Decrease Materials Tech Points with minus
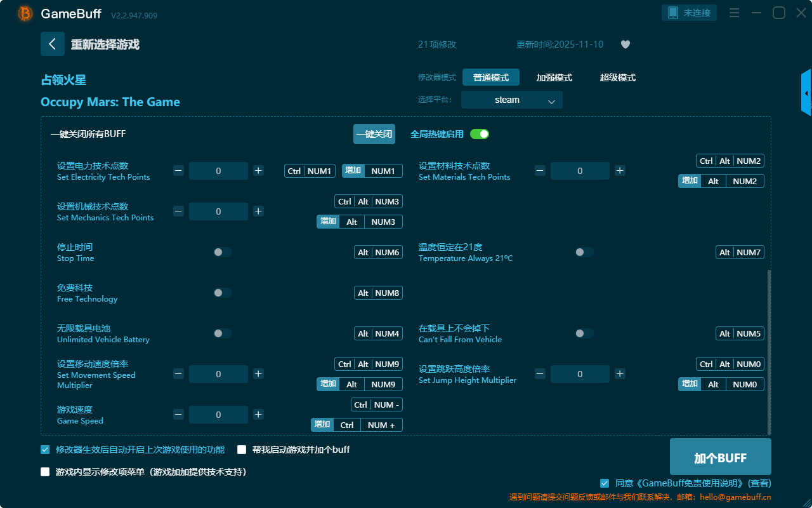 540,171
